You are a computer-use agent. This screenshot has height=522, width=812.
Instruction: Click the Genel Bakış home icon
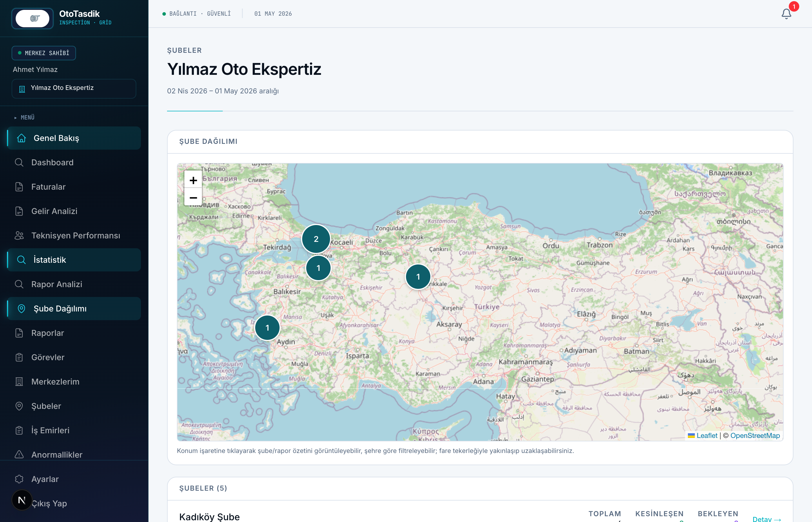pyautogui.click(x=21, y=138)
